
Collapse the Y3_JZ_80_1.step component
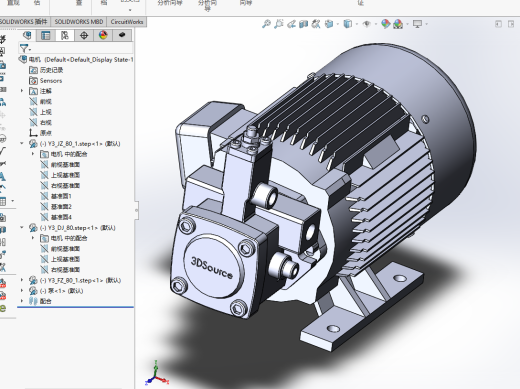click(x=22, y=143)
